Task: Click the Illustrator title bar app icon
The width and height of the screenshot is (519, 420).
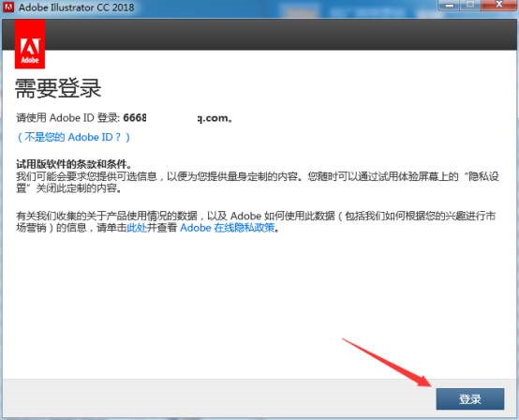Action: [x=8, y=7]
